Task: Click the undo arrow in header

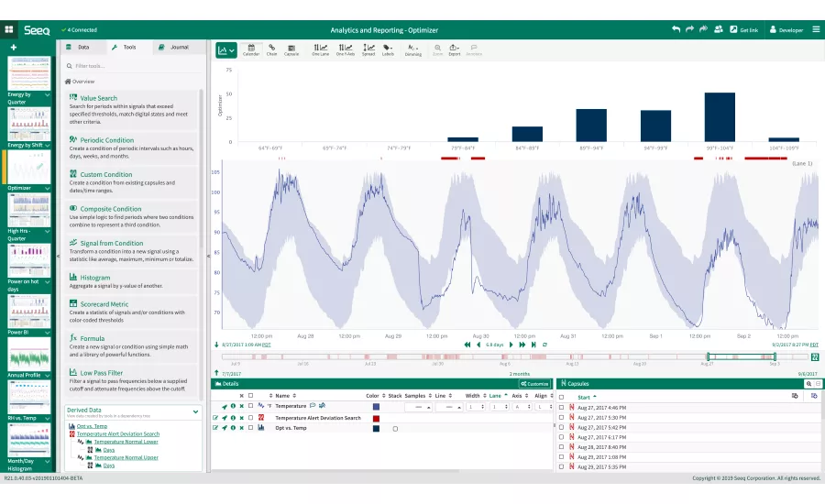Action: (676, 29)
